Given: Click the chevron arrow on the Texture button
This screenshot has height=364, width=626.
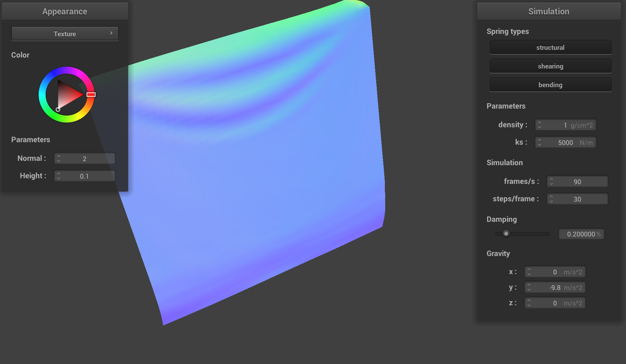Looking at the screenshot, I should (x=111, y=33).
